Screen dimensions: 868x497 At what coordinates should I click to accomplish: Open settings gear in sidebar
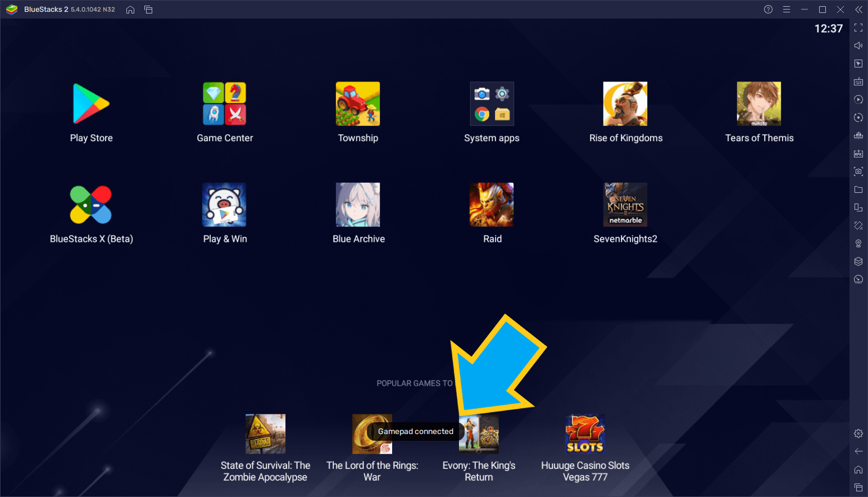[858, 433]
